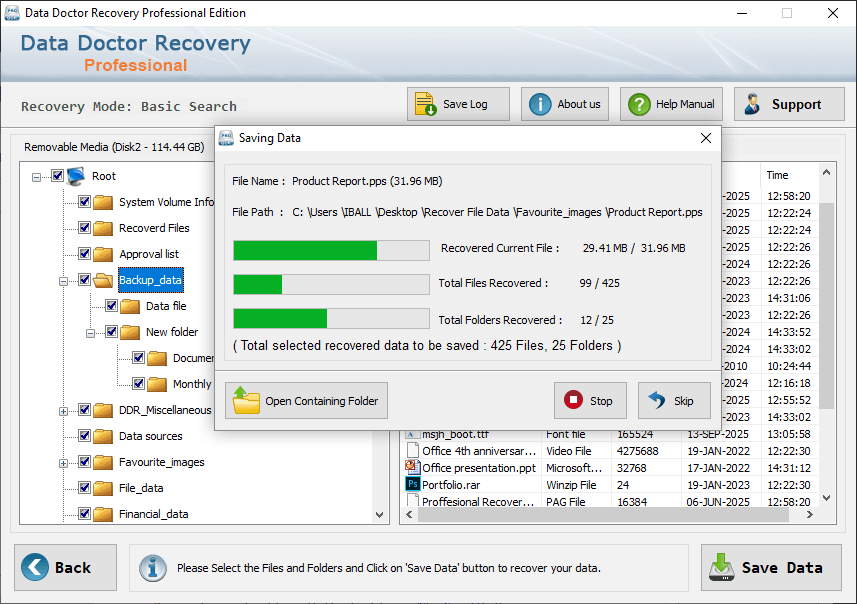Viewport: 857px width, 604px height.
Task: Collapse the New folder tree node
Action: click(90, 333)
